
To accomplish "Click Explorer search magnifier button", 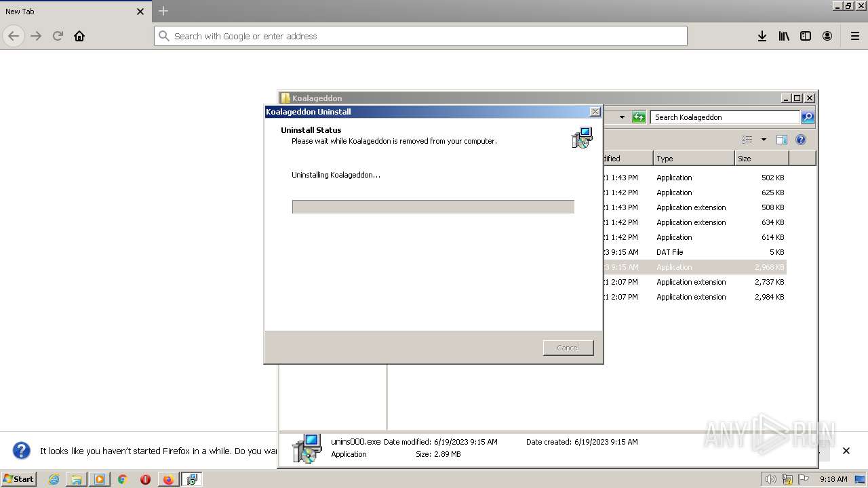I will (x=808, y=117).
